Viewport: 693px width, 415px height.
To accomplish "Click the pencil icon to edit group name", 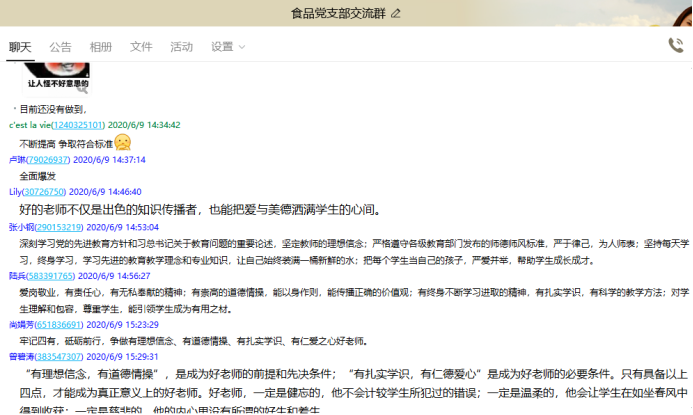I will pos(396,13).
